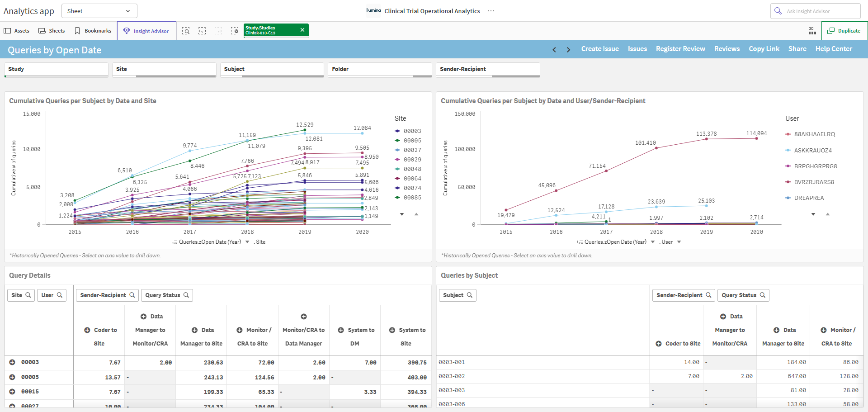Expand Monitor/CRA to Data Manager column
Screen dimensions: 868x412
[x=304, y=317]
